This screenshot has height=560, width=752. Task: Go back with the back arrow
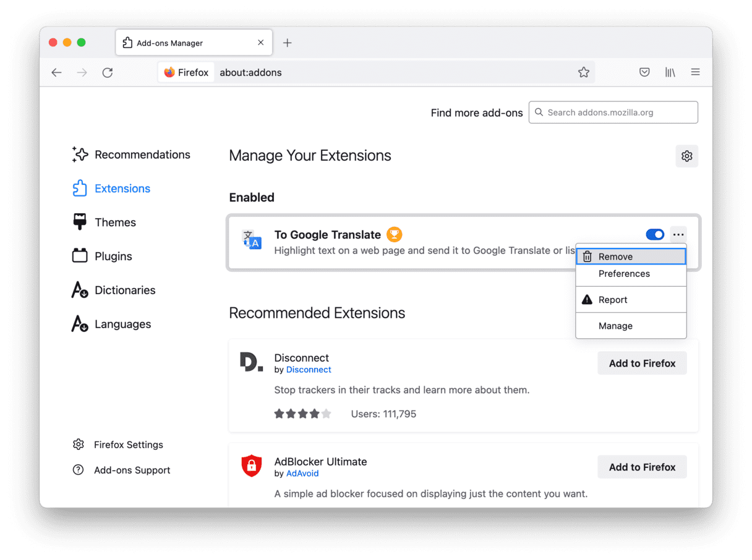pyautogui.click(x=57, y=72)
